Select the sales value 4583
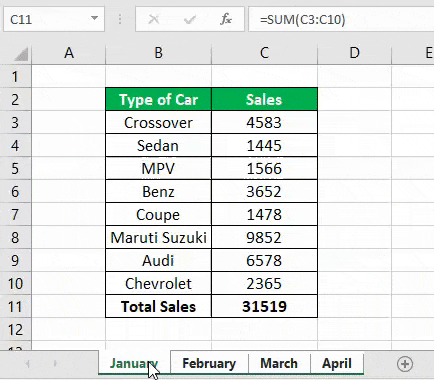The width and height of the screenshot is (434, 380). point(264,122)
